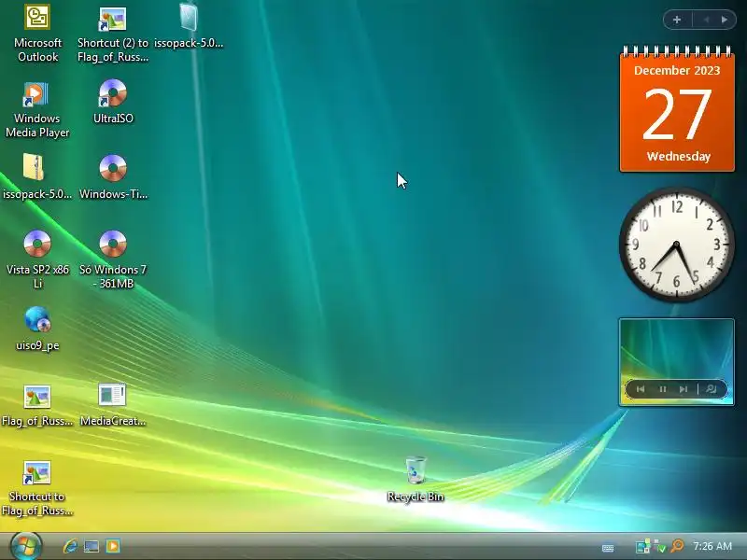The height and width of the screenshot is (560, 747).
Task: Open the Windows Start orb
Action: pyautogui.click(x=26, y=546)
